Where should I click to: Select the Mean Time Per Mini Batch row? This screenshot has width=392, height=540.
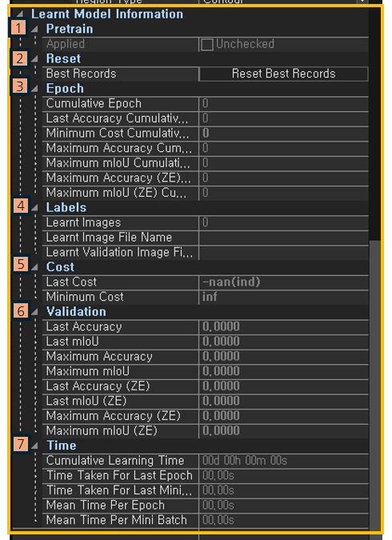(x=206, y=520)
